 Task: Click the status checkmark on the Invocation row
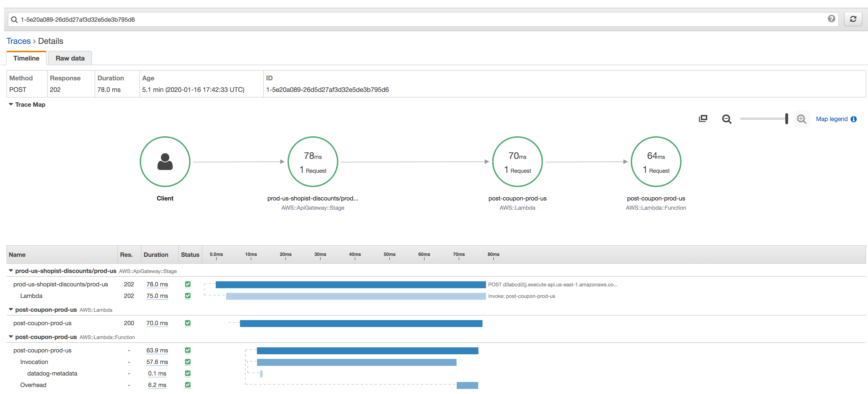[188, 362]
